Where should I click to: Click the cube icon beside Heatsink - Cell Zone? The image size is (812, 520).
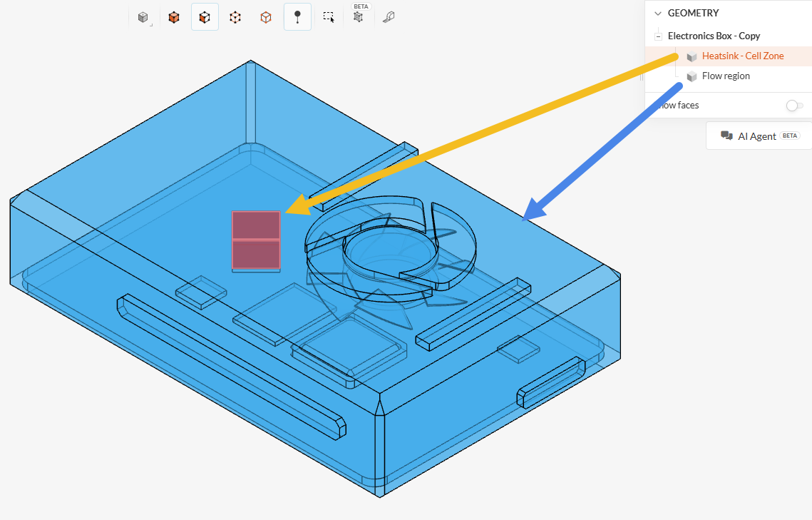tap(692, 56)
